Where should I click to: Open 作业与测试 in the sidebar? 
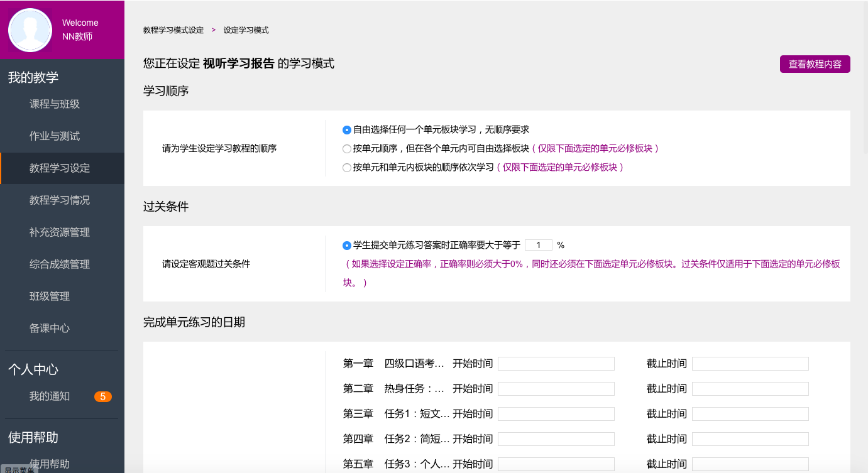click(55, 136)
